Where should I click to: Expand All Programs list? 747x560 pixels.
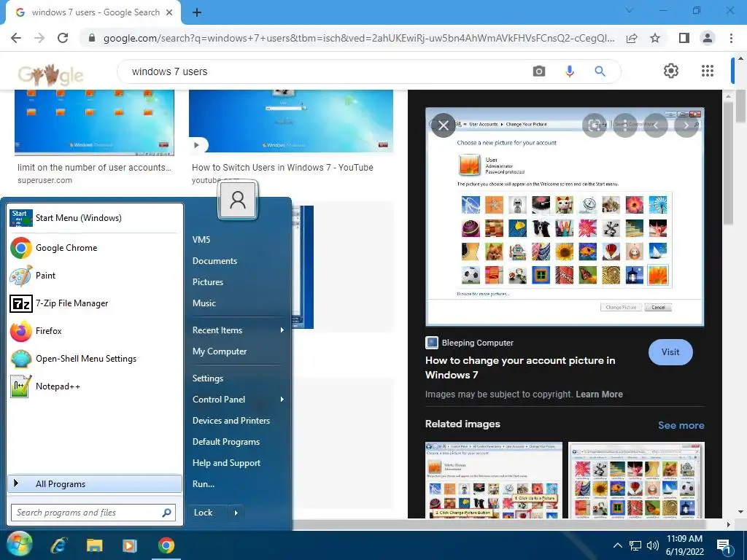95,484
